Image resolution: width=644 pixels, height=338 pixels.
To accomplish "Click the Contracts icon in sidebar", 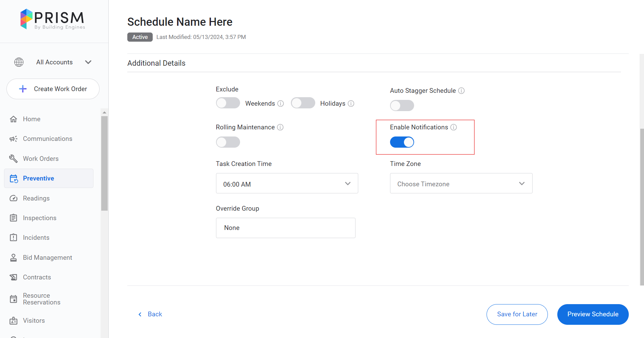I will tap(14, 277).
